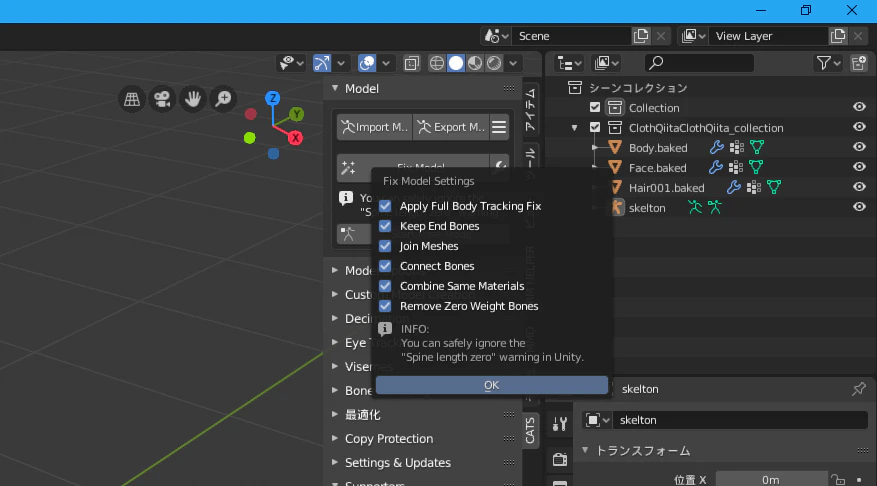Restore down the application window

[806, 10]
